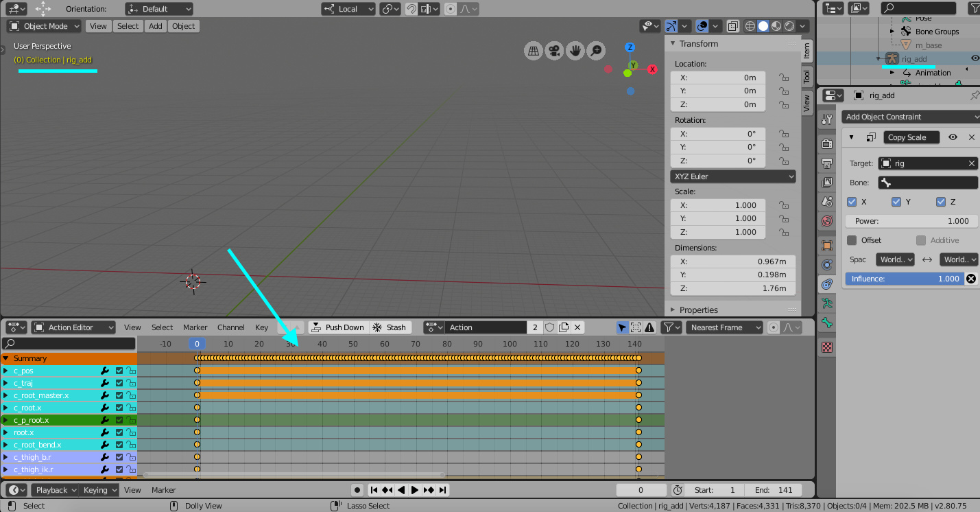This screenshot has width=980, height=512.
Task: Open the Nearest Frame snapping dropdown
Action: 724,327
